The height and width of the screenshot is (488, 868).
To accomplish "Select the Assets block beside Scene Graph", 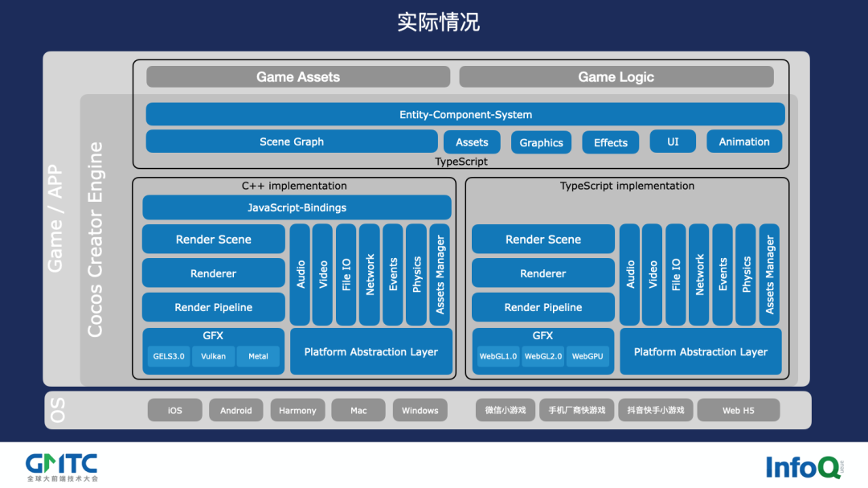I will click(472, 142).
